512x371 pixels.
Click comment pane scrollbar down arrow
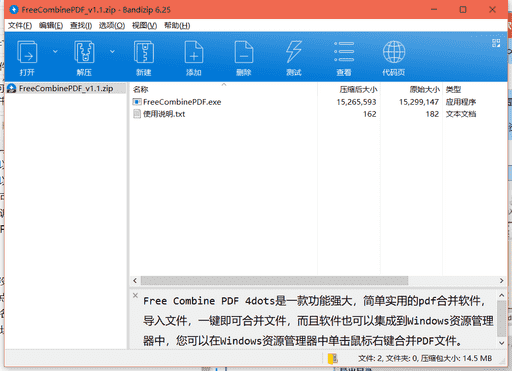coord(501,343)
